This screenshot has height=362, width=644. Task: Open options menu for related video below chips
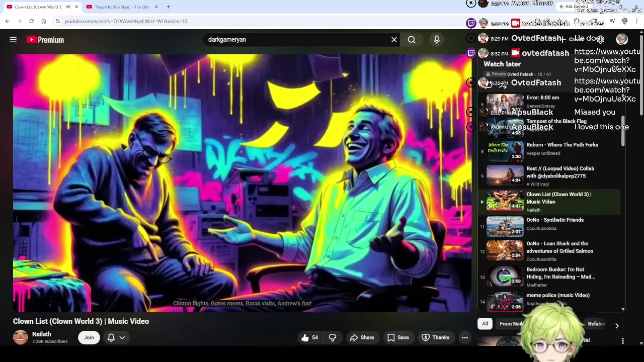pyautogui.click(x=623, y=341)
